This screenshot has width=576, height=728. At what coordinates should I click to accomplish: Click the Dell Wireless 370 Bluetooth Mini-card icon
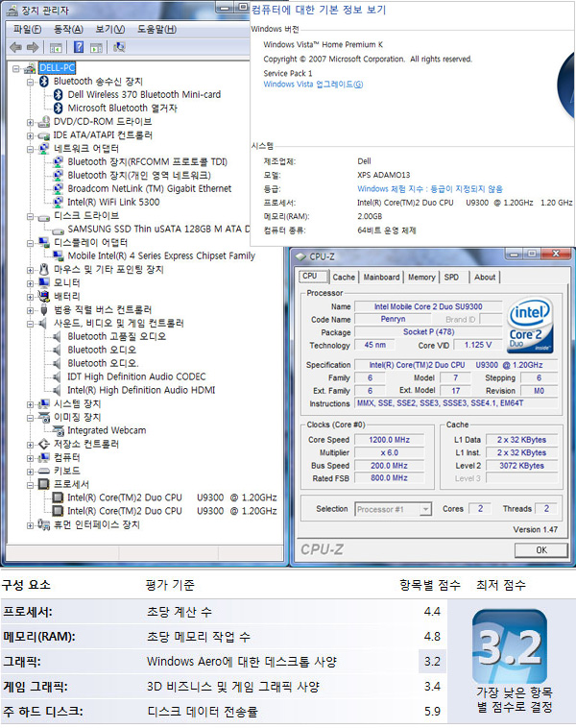[58, 95]
